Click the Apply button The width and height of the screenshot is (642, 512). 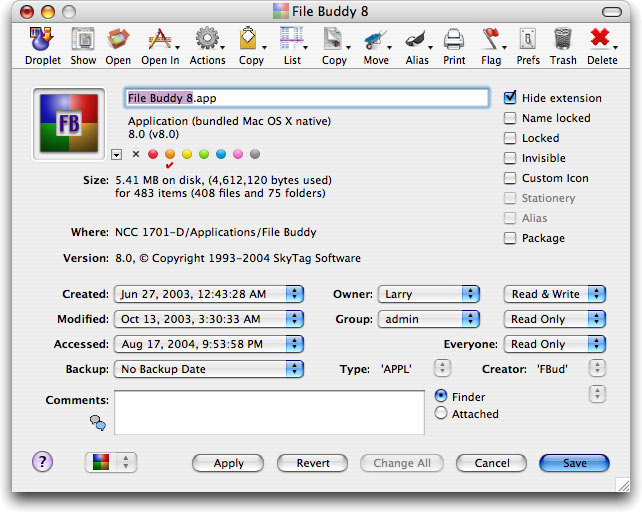pos(228,463)
